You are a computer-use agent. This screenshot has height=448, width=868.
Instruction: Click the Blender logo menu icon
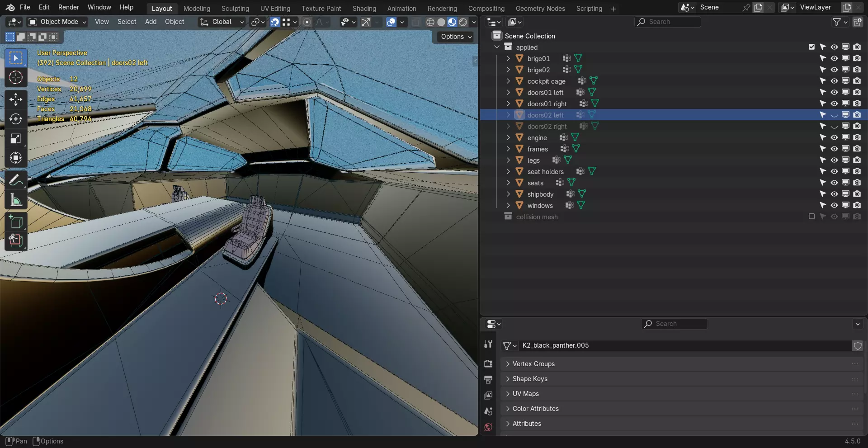point(10,7)
